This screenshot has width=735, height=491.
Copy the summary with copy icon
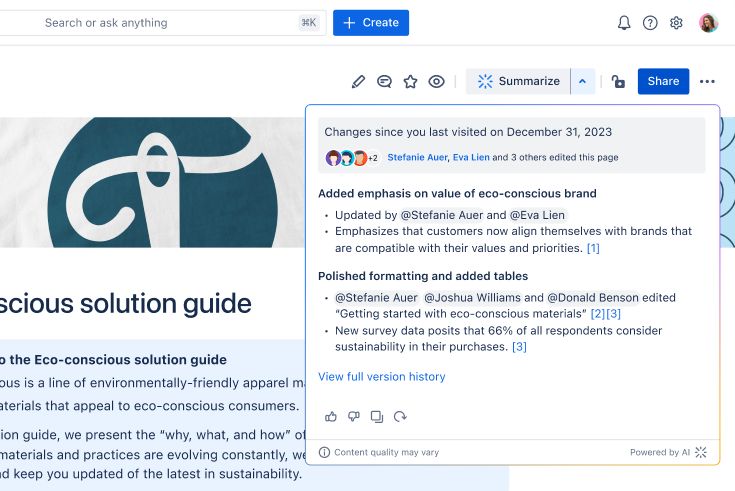377,416
